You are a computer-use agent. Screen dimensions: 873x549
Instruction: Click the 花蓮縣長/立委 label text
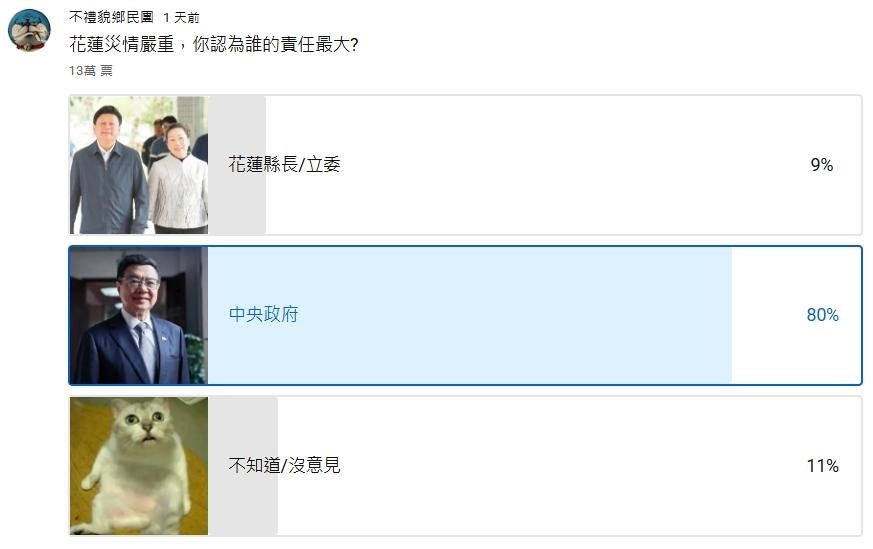[284, 164]
